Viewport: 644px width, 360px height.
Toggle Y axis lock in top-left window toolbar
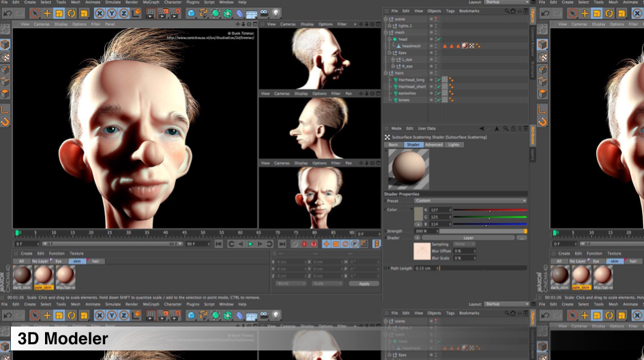click(112, 14)
